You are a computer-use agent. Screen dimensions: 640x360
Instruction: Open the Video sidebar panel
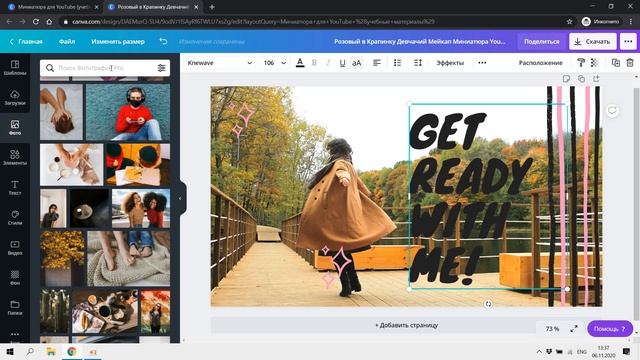pos(15,248)
